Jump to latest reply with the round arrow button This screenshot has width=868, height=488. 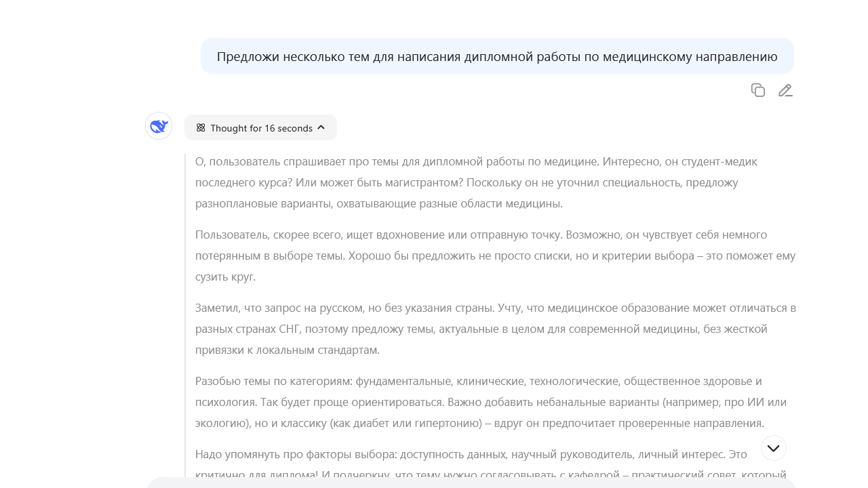click(x=772, y=447)
